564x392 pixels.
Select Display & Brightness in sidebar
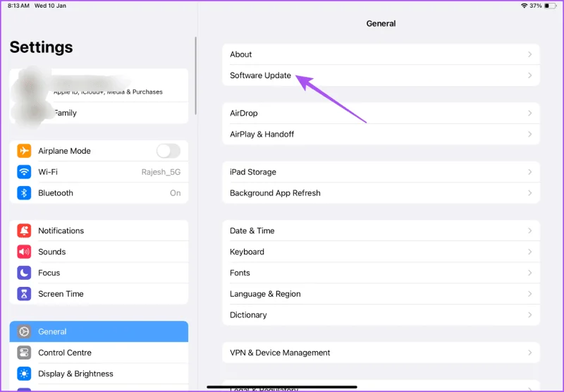click(x=99, y=374)
